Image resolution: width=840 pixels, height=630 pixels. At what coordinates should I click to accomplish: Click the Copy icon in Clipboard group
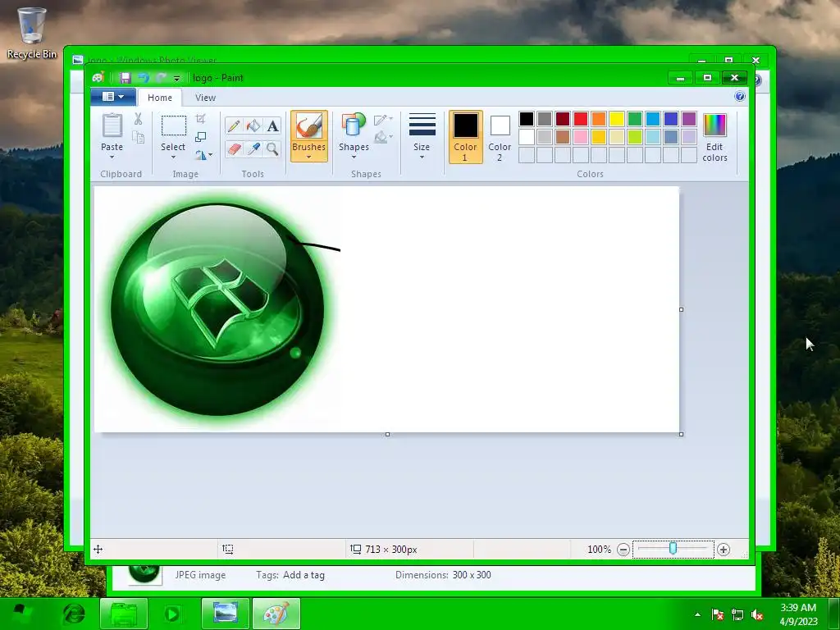tap(138, 138)
